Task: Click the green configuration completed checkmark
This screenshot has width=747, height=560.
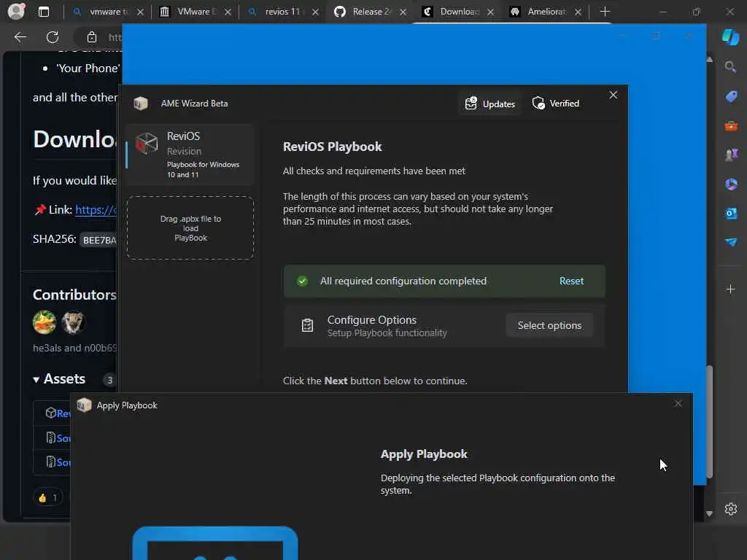Action: 302,281
